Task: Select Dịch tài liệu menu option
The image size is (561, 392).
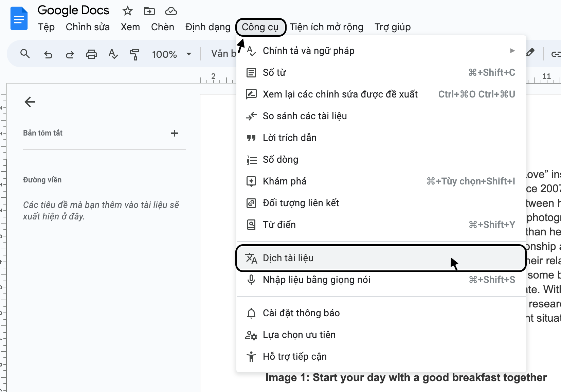Action: tap(380, 258)
